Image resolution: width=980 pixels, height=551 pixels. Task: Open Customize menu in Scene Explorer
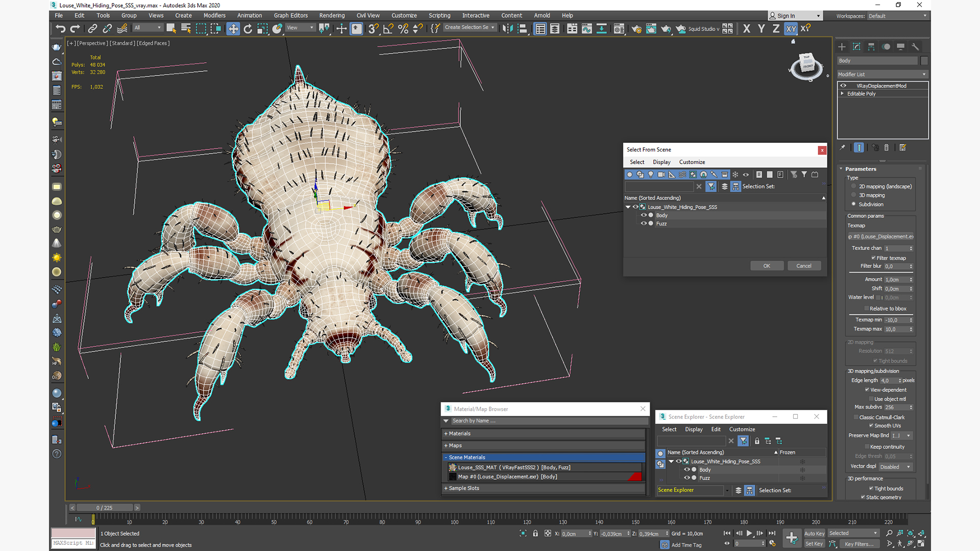[x=742, y=429]
